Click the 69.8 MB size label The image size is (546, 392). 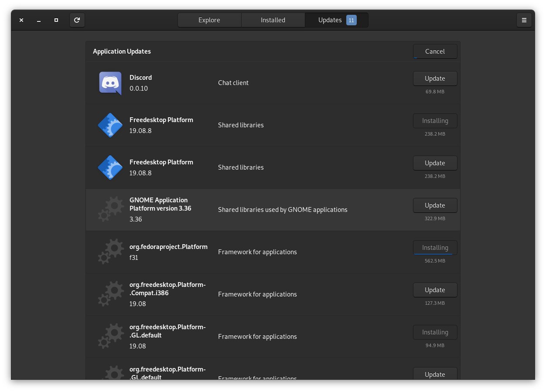click(435, 92)
